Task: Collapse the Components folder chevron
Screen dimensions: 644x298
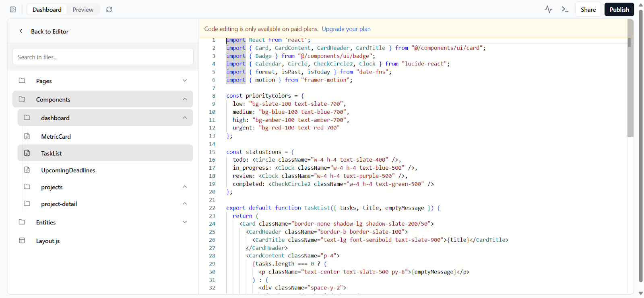Action: (x=185, y=99)
